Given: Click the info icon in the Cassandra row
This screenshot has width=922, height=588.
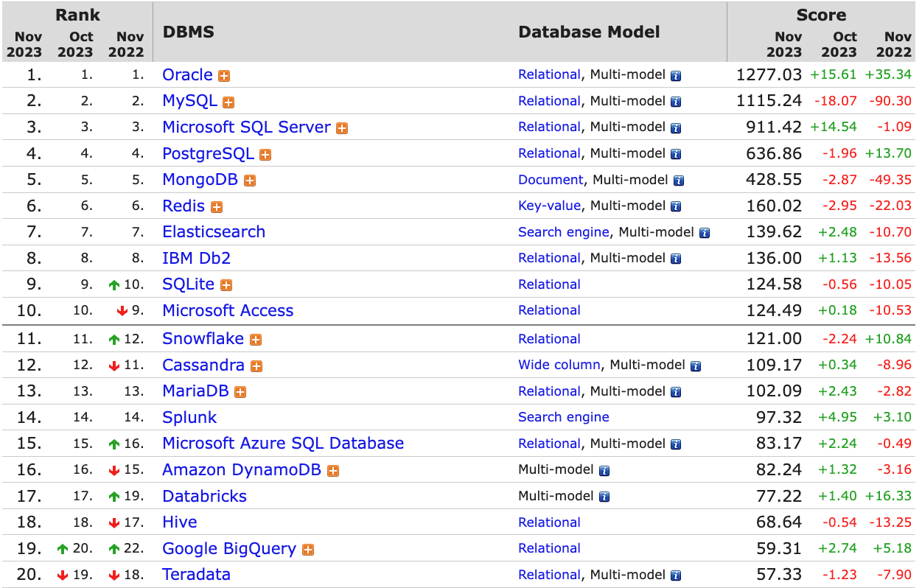Looking at the screenshot, I should point(696,366).
